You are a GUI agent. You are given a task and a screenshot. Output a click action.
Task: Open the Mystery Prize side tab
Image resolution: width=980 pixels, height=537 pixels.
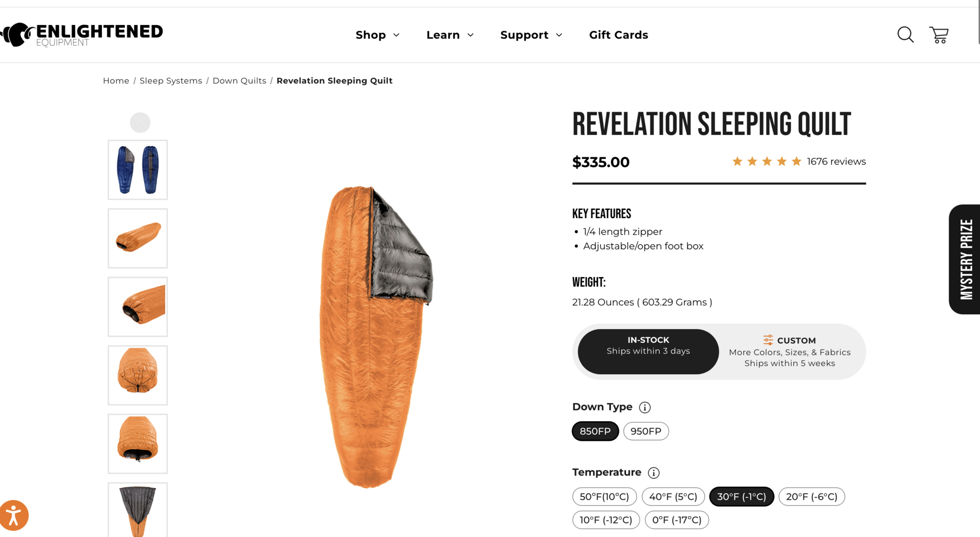[x=965, y=259]
